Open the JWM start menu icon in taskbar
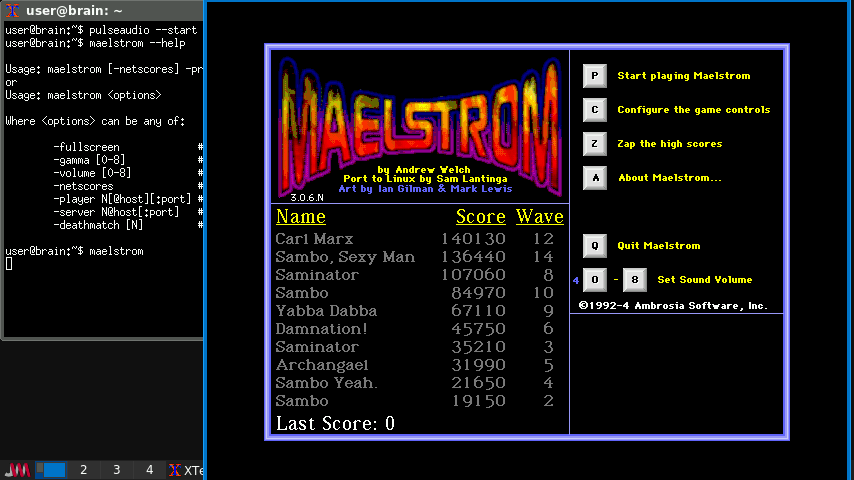Screen dimensions: 854x480 coord(17,470)
